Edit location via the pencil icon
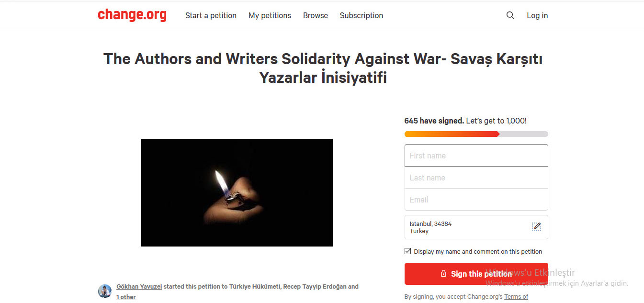 coord(536,227)
